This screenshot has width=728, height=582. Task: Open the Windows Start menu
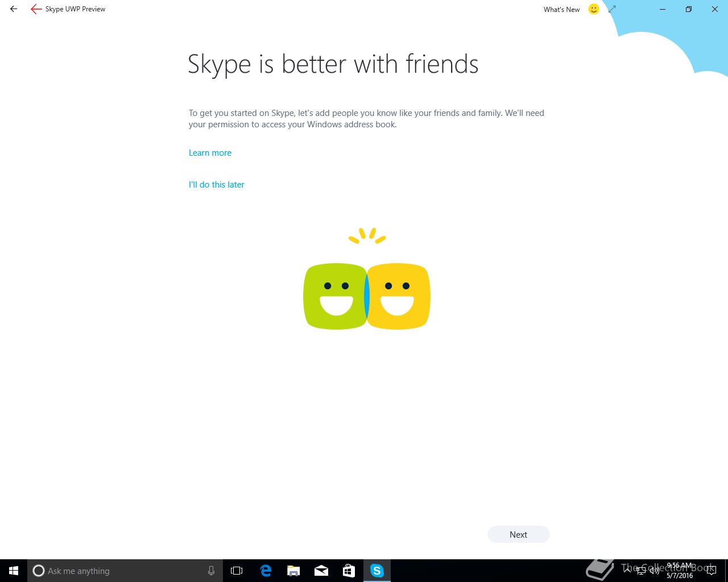[x=14, y=571]
